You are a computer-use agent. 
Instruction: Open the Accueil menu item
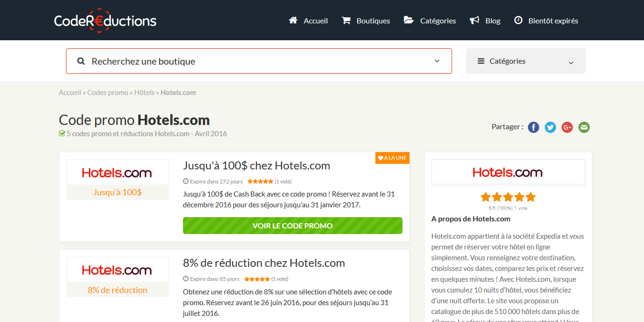tap(308, 21)
